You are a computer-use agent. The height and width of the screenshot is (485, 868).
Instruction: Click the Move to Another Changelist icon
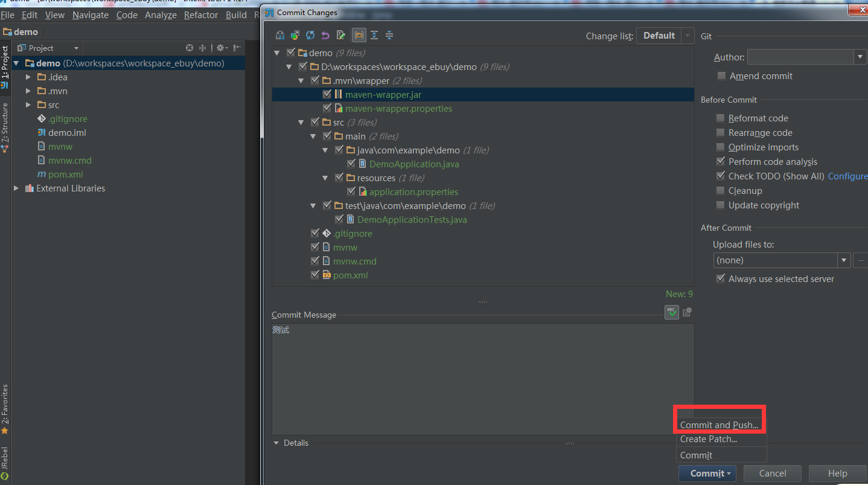pyautogui.click(x=295, y=35)
